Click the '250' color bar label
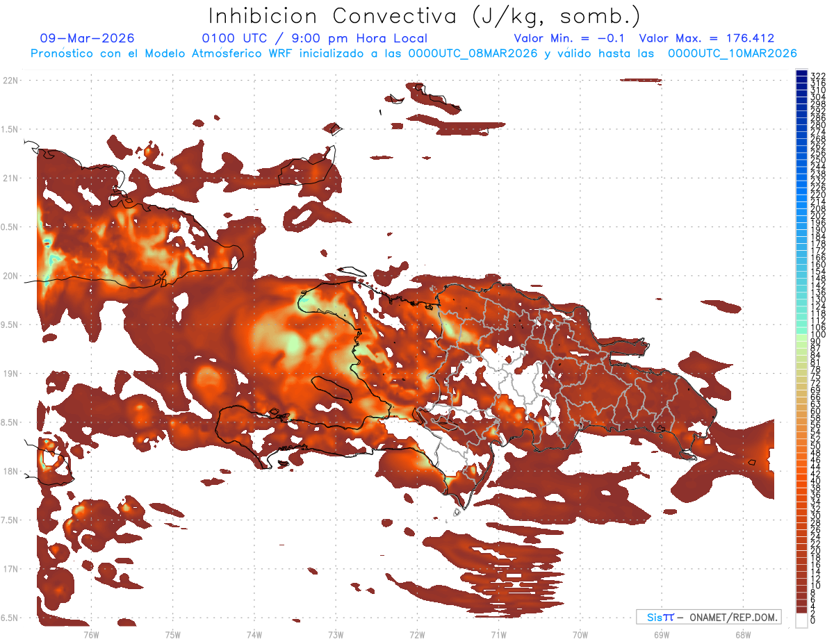Viewport: 834px width, 644px height. [818, 160]
